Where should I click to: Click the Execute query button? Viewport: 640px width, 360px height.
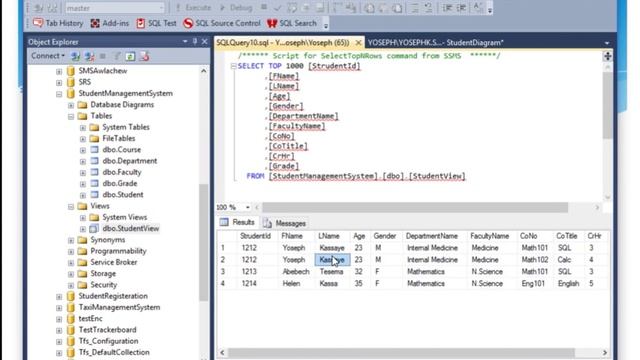click(193, 8)
